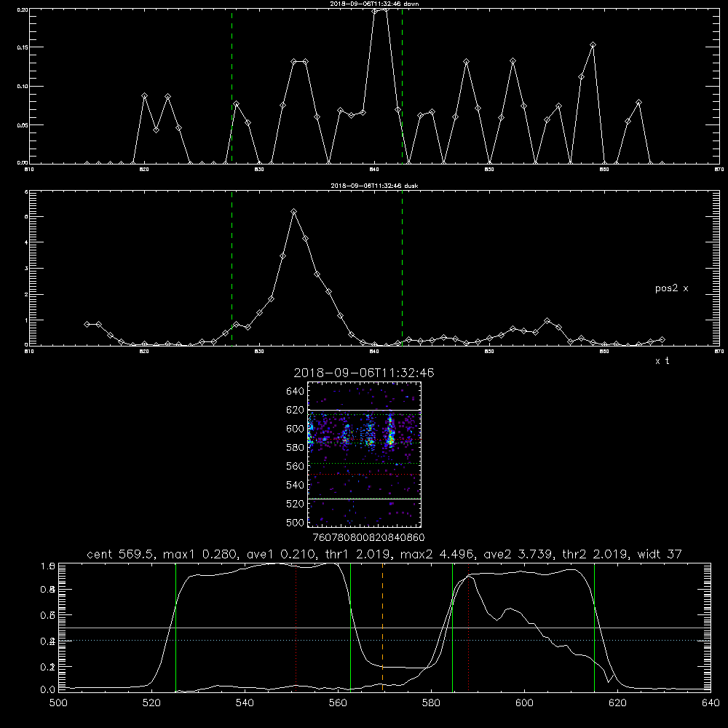The height and width of the screenshot is (728, 728).
Task: Click left green dashed line in dusk plot
Action: [232, 269]
